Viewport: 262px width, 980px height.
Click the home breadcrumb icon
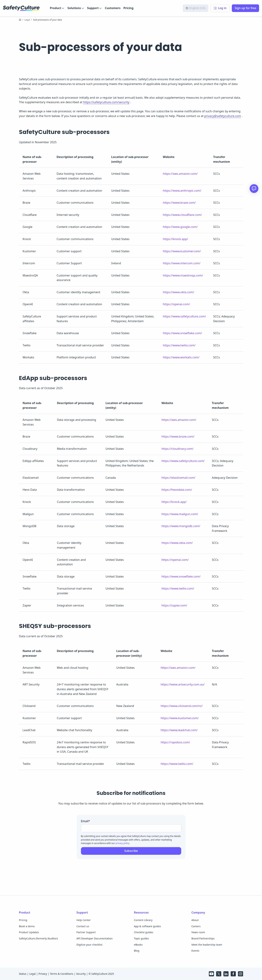(x=20, y=20)
